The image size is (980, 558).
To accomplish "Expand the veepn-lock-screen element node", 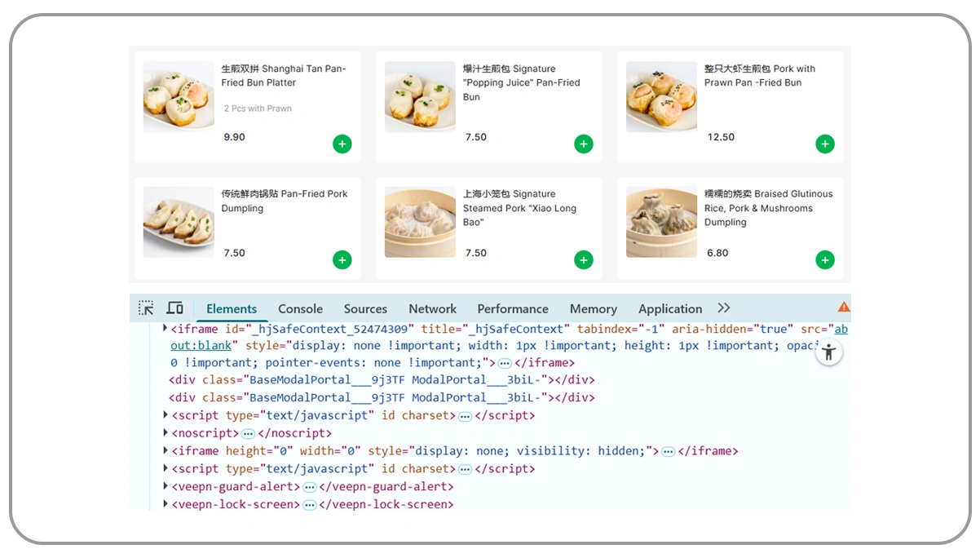I will point(165,504).
